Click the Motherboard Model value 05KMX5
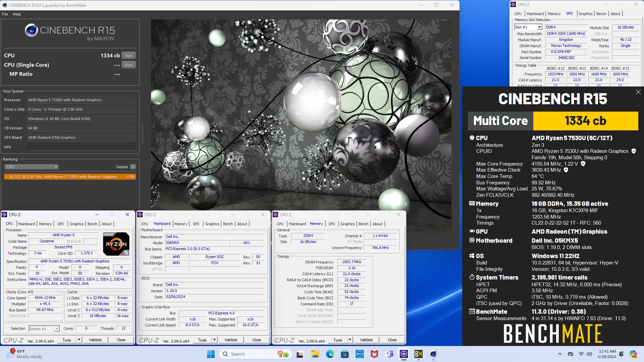This screenshot has height=362, width=644. tap(196, 243)
